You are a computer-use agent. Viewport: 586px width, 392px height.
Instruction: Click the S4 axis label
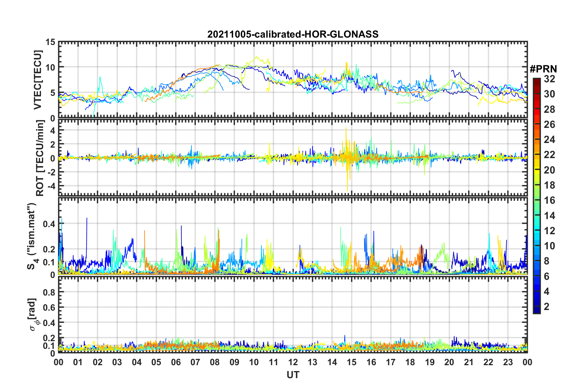coord(32,236)
